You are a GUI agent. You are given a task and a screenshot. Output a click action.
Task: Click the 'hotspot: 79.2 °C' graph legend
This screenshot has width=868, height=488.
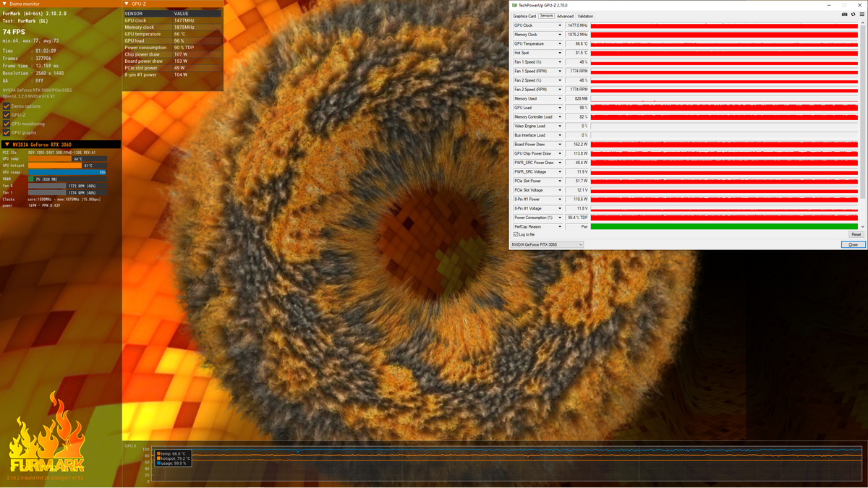(x=174, y=458)
